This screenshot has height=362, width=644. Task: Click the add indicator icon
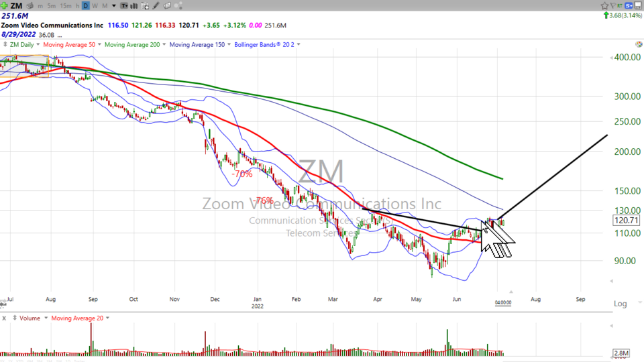click(x=145, y=6)
